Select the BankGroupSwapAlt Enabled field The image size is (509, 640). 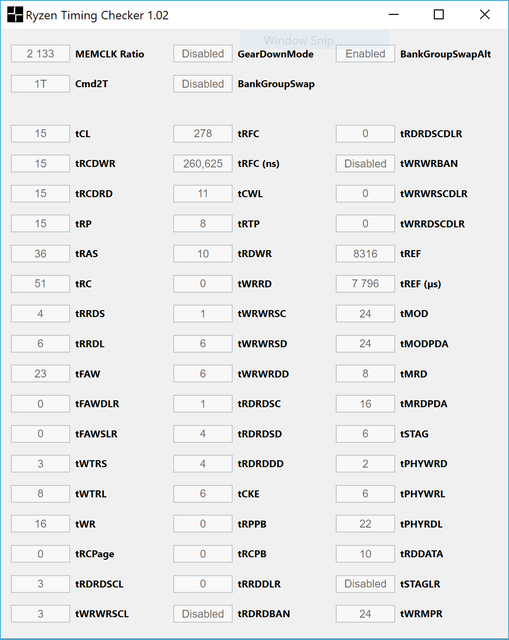click(x=365, y=53)
